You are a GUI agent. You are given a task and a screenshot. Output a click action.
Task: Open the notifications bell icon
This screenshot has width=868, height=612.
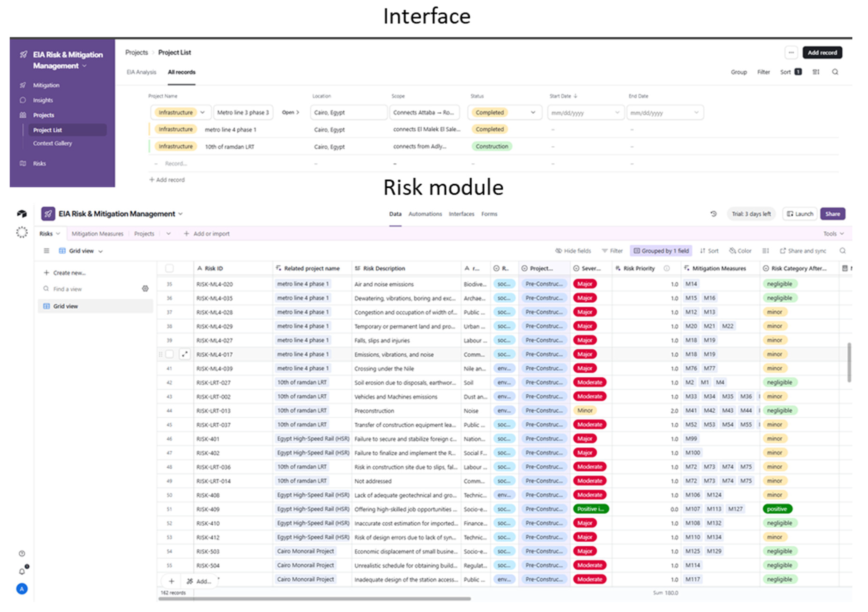click(22, 572)
